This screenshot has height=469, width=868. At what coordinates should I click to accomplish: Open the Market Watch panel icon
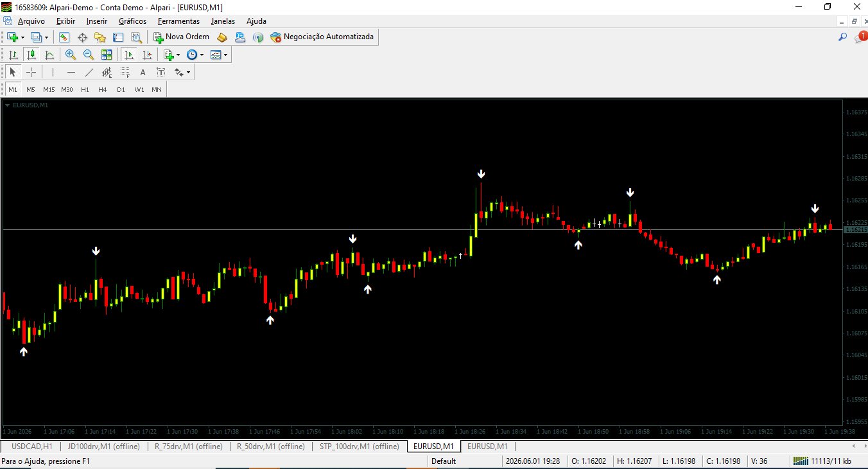pos(64,37)
